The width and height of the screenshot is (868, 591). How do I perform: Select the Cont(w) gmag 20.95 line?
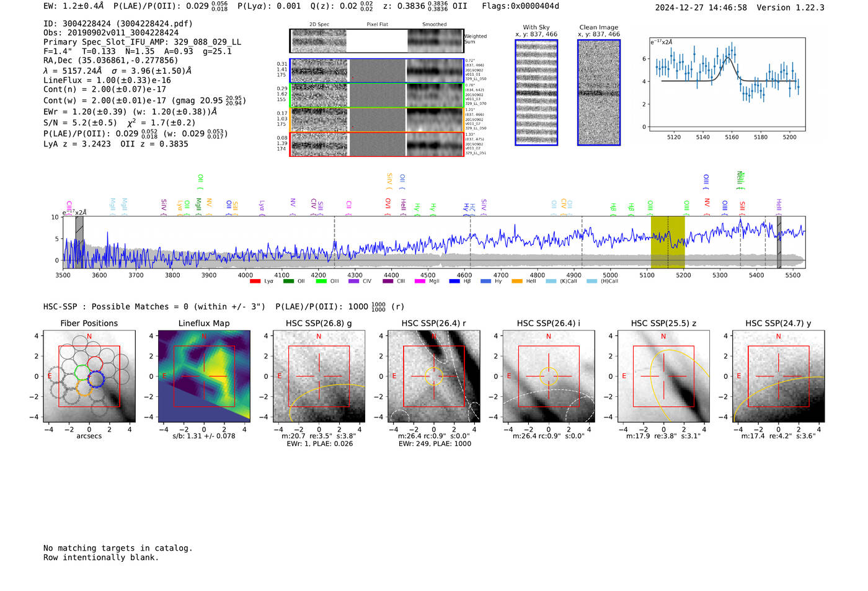[145, 100]
